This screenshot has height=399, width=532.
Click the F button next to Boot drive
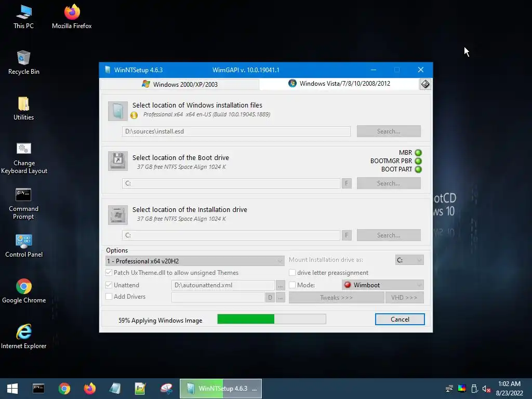point(347,183)
